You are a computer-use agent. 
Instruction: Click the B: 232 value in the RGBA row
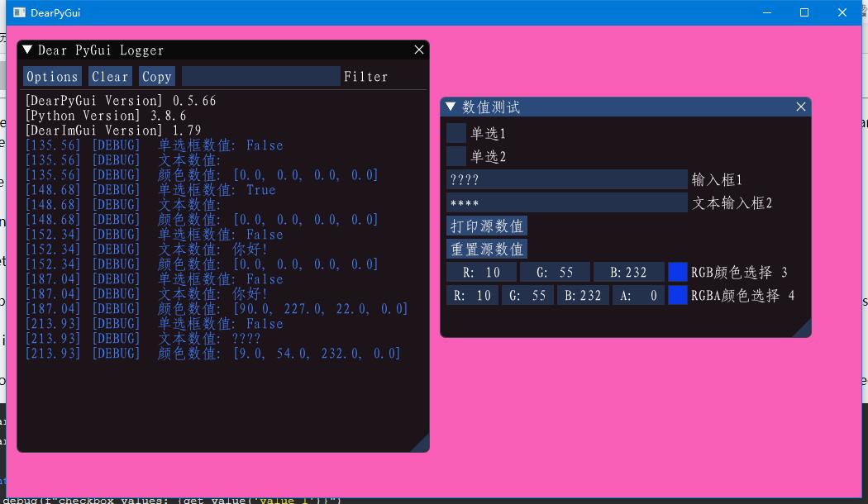583,295
